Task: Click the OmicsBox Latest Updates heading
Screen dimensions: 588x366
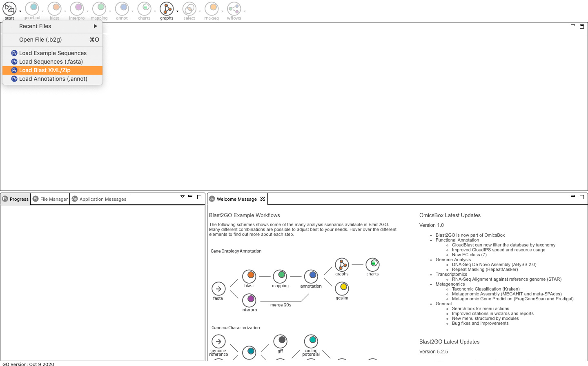Action: [x=450, y=215]
